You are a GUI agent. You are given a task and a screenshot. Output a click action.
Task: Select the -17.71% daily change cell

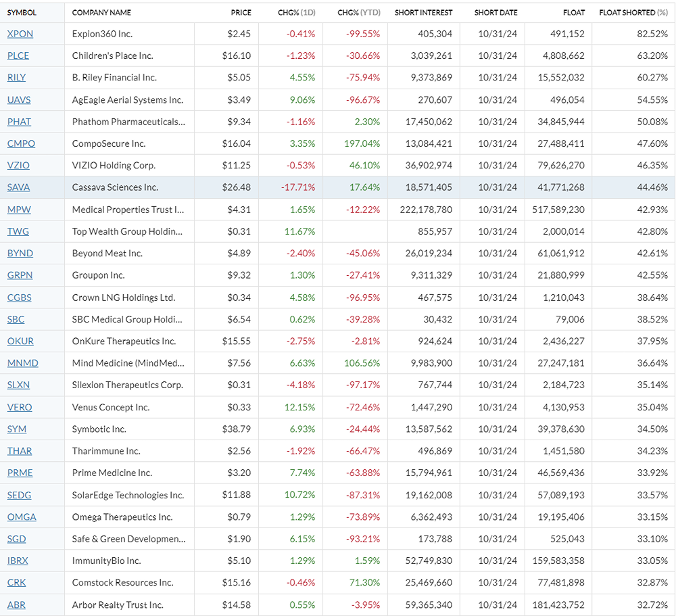click(x=298, y=187)
